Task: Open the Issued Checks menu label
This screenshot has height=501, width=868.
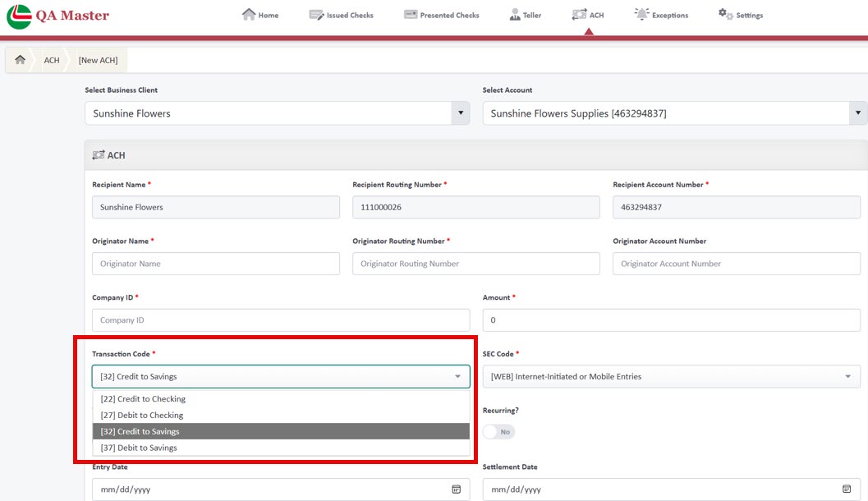Action: (x=350, y=16)
